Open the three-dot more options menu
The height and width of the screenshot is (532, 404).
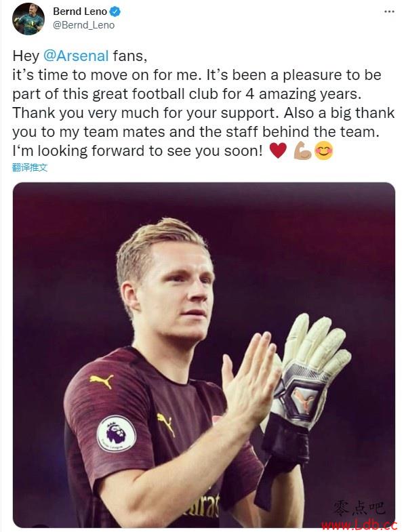tap(389, 12)
